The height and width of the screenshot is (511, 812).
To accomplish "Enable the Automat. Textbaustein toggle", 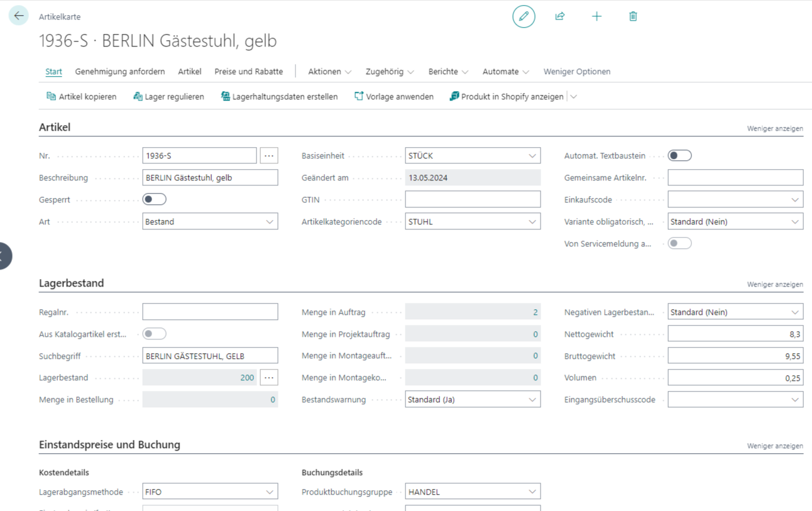I will point(679,155).
